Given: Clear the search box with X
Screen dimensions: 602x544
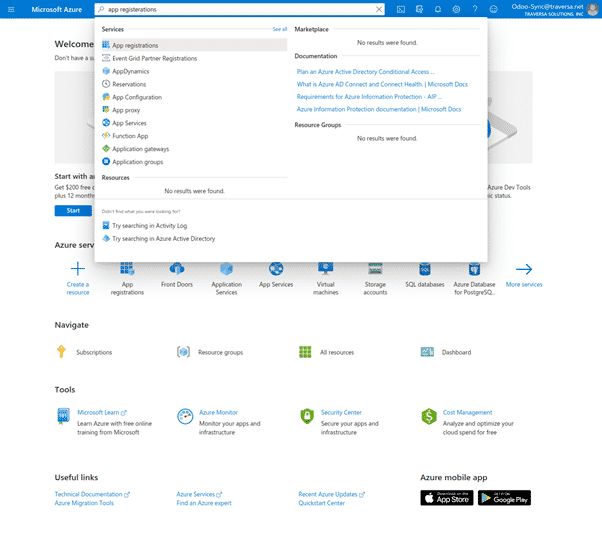Looking at the screenshot, I should tap(379, 9).
